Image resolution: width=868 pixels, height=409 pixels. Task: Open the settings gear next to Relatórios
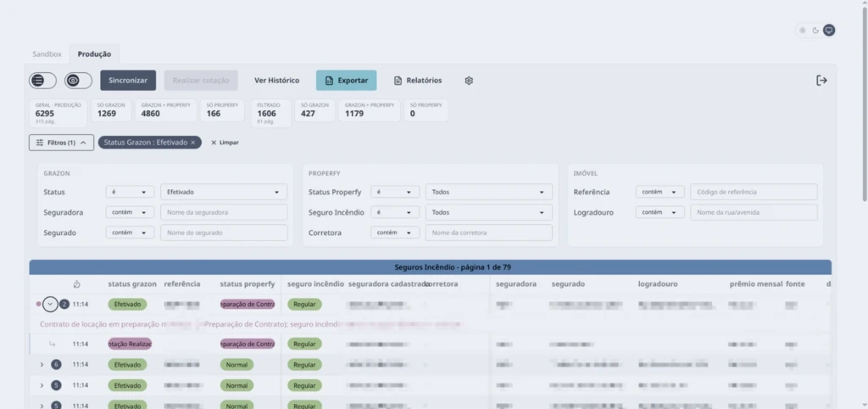click(x=469, y=81)
